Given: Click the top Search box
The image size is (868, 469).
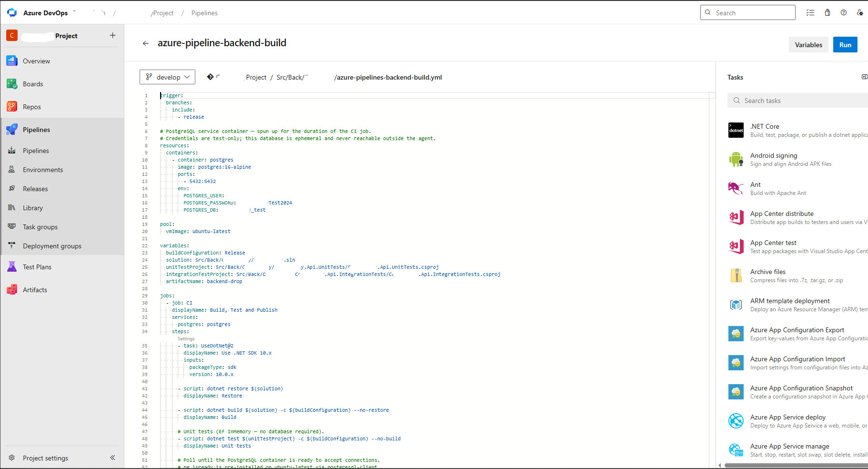Looking at the screenshot, I should pos(748,13).
